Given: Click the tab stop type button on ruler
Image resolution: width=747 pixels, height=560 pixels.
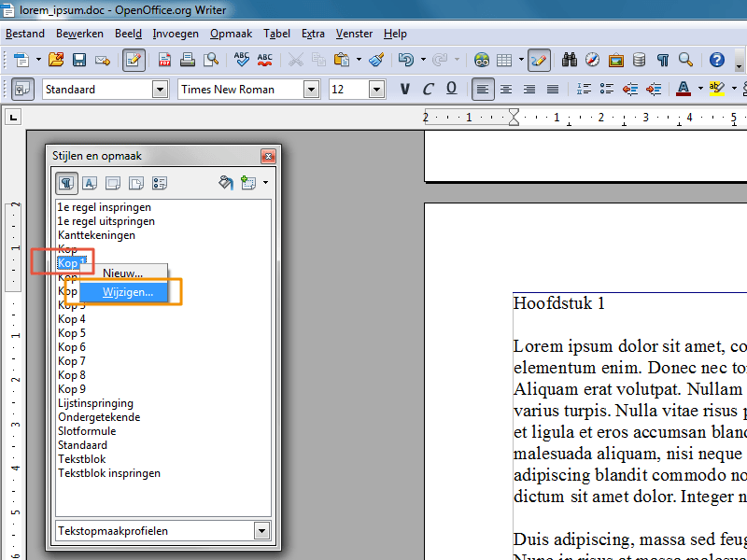Looking at the screenshot, I should pos(13,117).
